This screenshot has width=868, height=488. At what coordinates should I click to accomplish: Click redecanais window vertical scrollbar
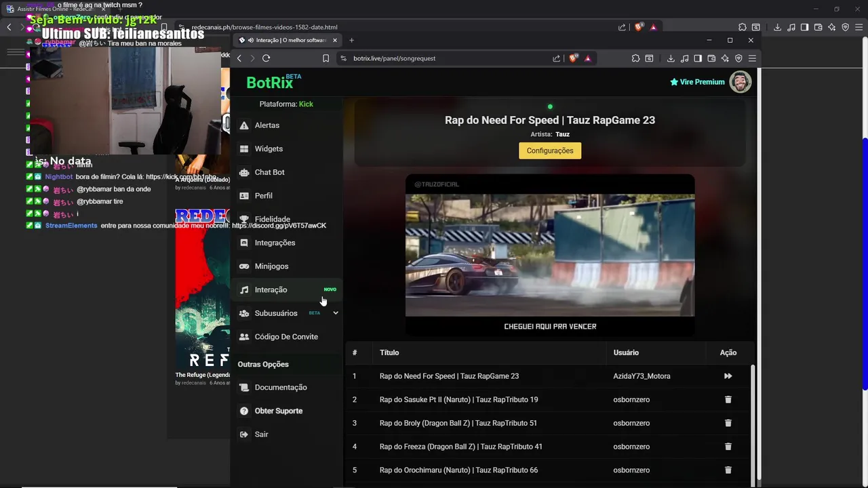point(865,264)
